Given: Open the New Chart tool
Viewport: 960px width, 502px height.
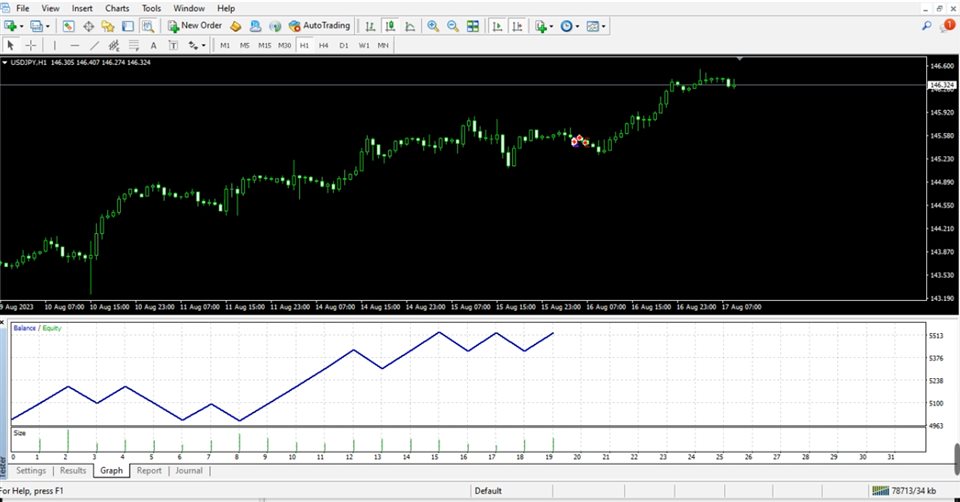Looking at the screenshot, I should (x=10, y=26).
